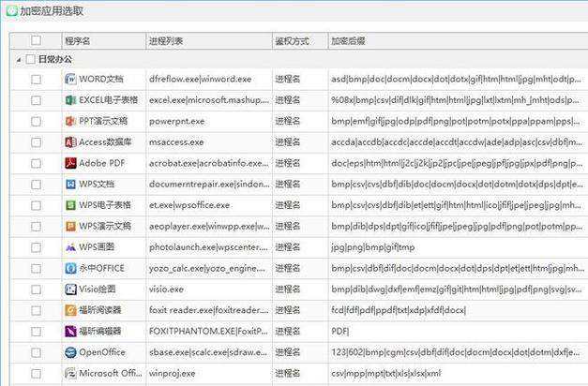
Task: Collapse the 日常办公 group arrow
Action: pos(19,60)
